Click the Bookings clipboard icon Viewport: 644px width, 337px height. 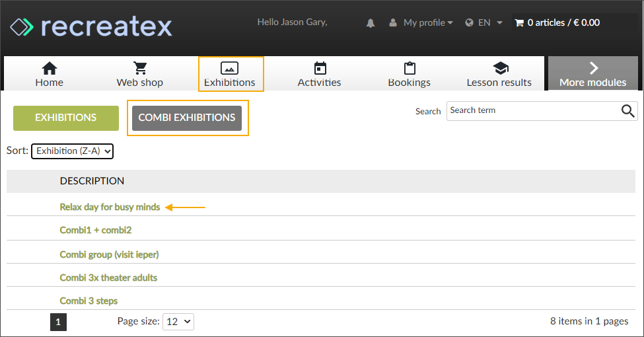[x=410, y=68]
